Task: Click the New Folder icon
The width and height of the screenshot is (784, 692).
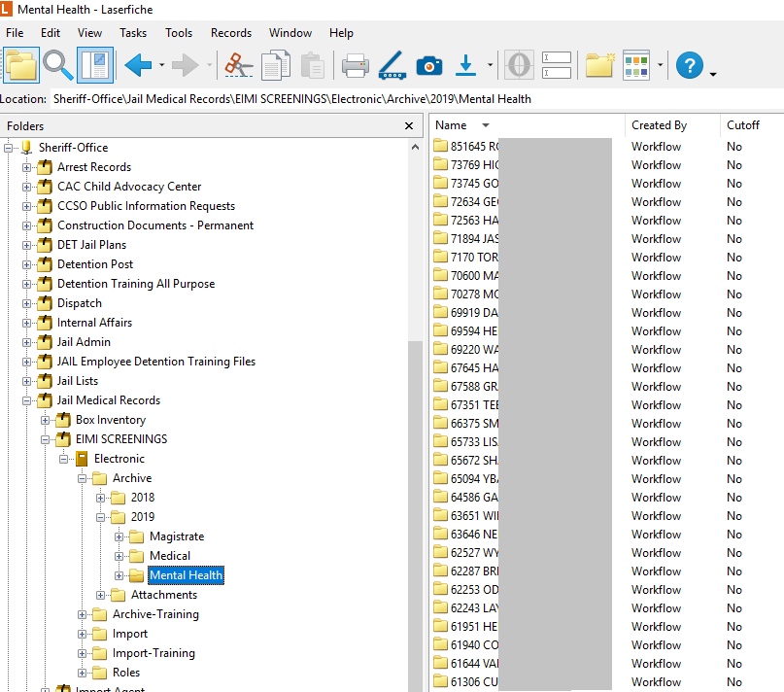Action: [x=599, y=65]
